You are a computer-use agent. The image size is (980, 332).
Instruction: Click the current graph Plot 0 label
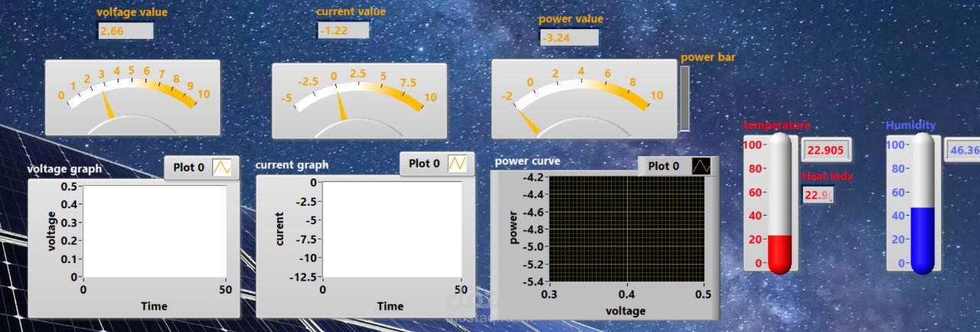tap(424, 163)
